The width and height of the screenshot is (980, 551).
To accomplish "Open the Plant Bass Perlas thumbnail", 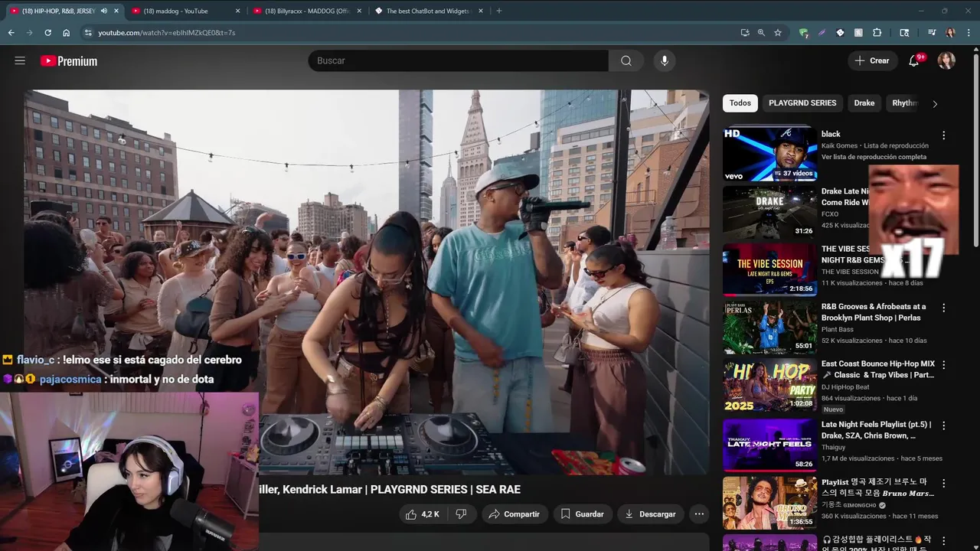I will (769, 328).
